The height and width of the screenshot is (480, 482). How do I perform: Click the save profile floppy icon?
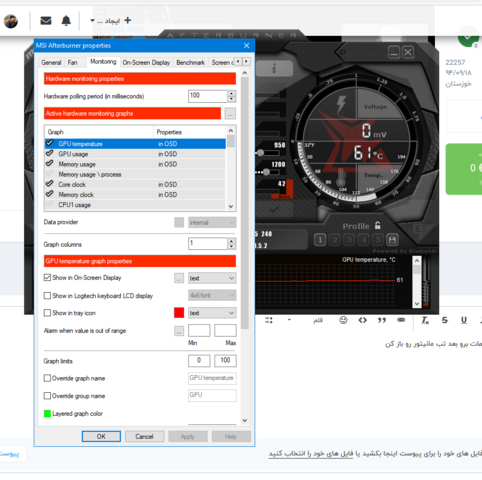tap(392, 240)
